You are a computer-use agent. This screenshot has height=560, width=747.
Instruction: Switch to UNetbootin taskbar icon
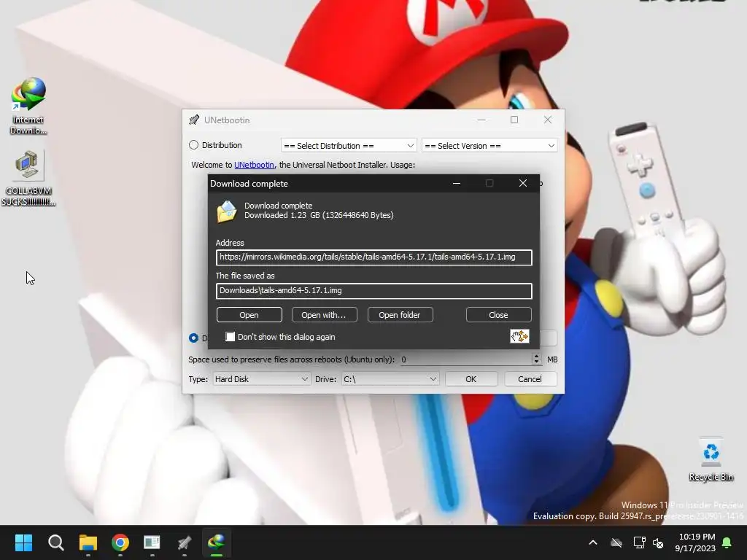185,542
